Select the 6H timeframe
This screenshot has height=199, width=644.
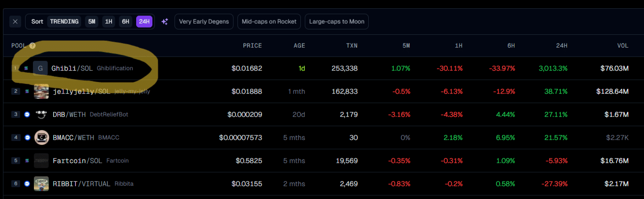click(x=126, y=22)
